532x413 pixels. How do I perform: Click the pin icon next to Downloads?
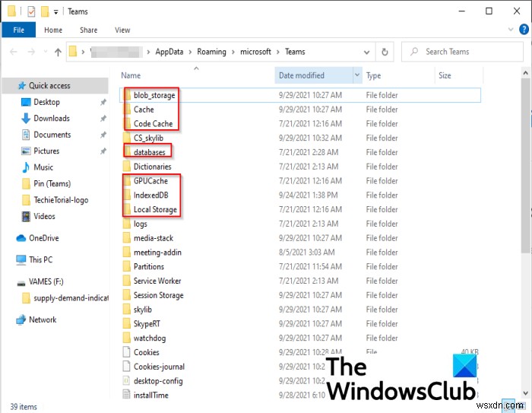[x=103, y=118]
